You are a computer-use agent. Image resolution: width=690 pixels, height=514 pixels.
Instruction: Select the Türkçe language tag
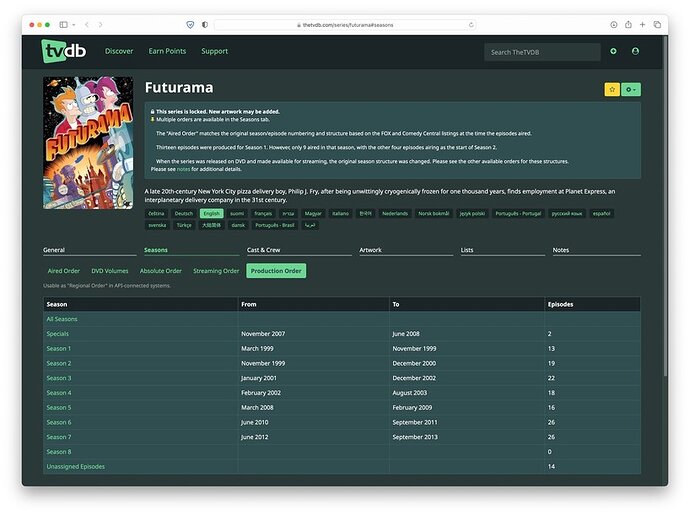coord(184,225)
